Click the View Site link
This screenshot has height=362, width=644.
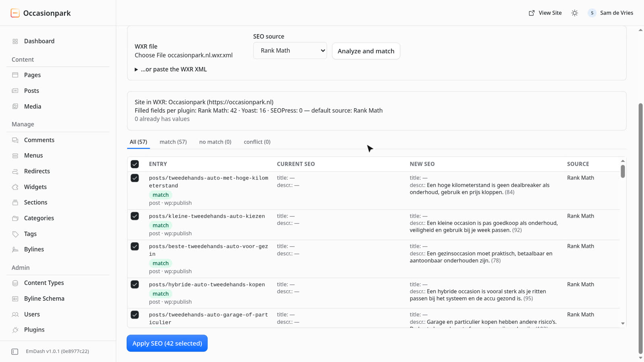click(x=545, y=13)
